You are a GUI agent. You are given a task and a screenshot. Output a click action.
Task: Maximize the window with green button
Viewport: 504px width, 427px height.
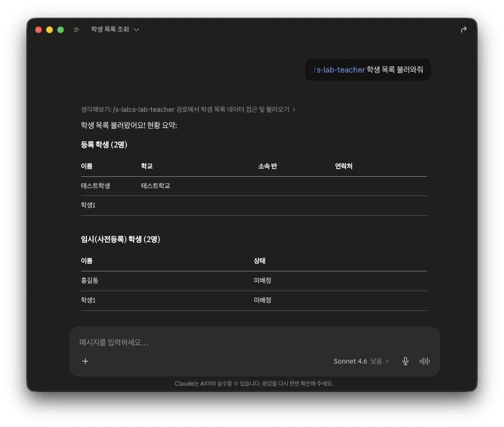61,30
